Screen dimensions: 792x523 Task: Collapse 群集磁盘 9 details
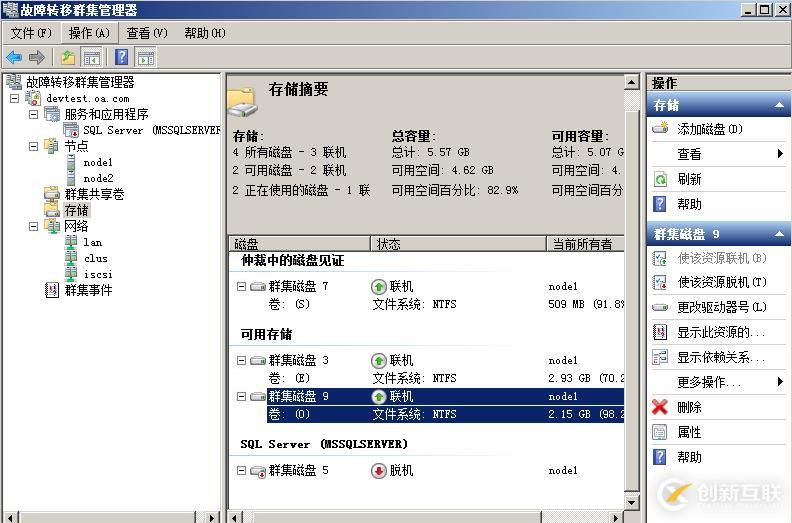pos(241,397)
